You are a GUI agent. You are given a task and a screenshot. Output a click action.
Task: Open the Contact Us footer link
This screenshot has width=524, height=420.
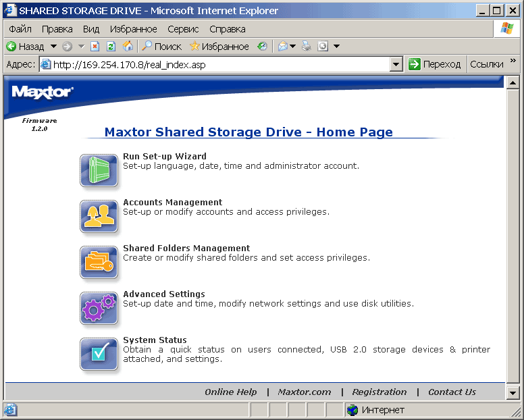452,392
